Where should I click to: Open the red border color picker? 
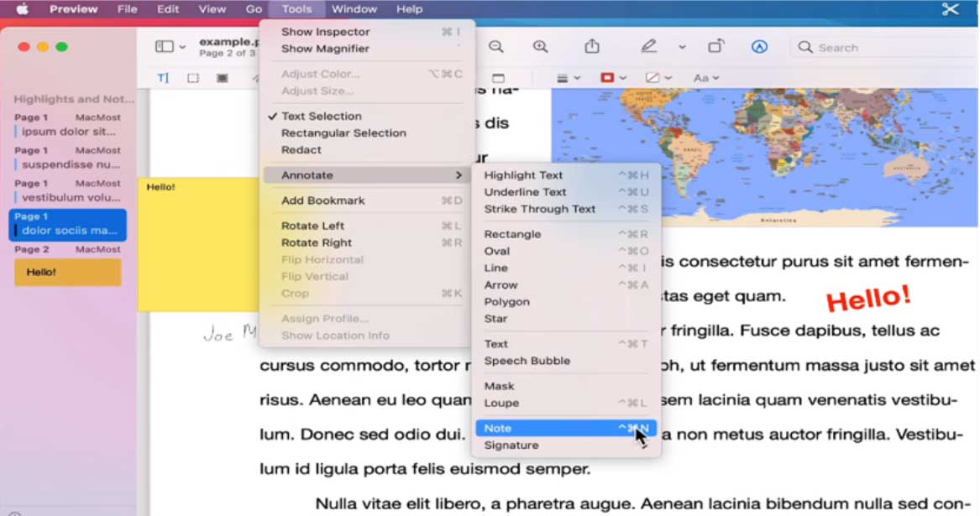(612, 78)
